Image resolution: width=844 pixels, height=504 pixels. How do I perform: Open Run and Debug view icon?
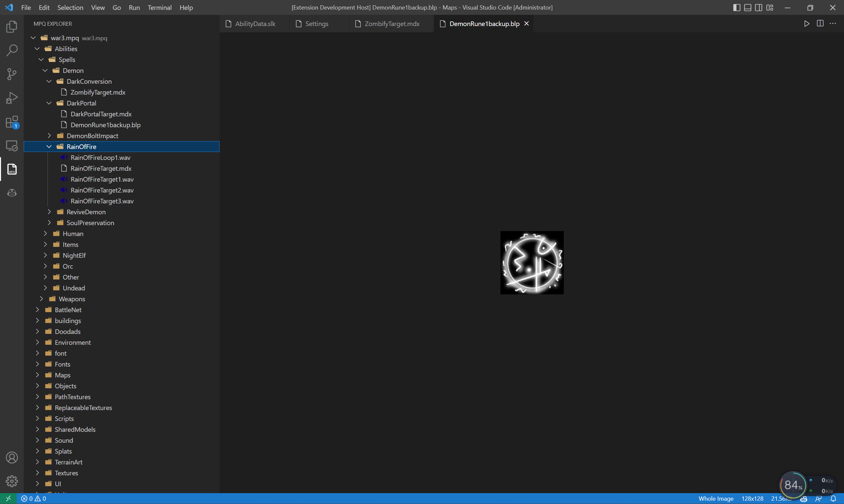[12, 98]
